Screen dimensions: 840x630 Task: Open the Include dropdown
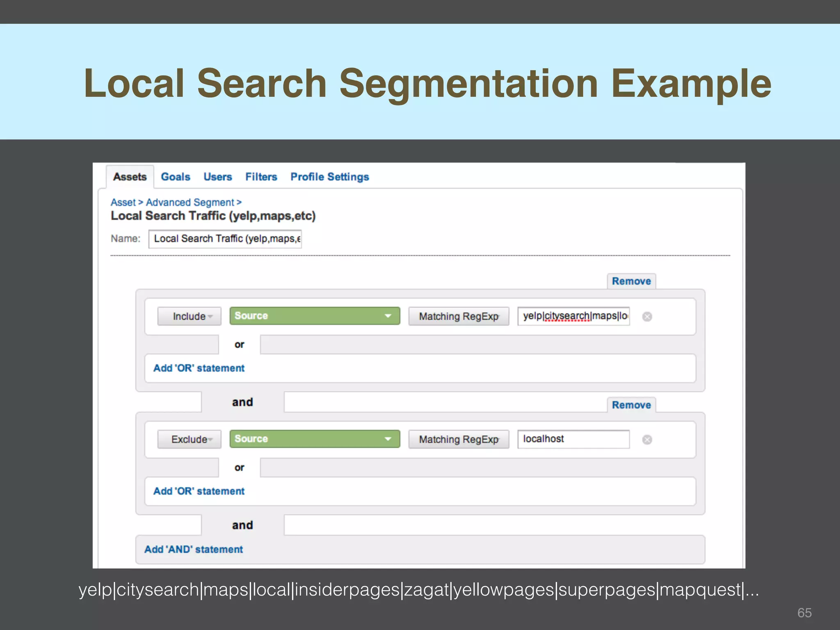pos(189,316)
